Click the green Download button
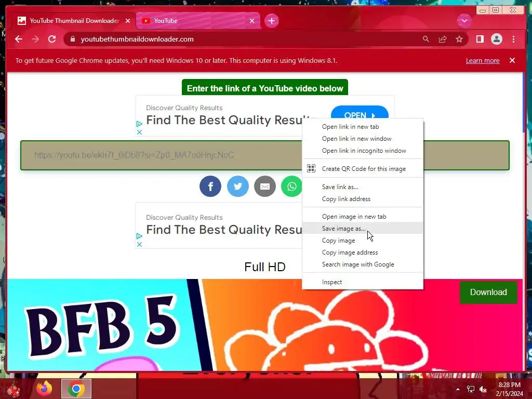Image resolution: width=532 pixels, height=399 pixels. pos(488,292)
